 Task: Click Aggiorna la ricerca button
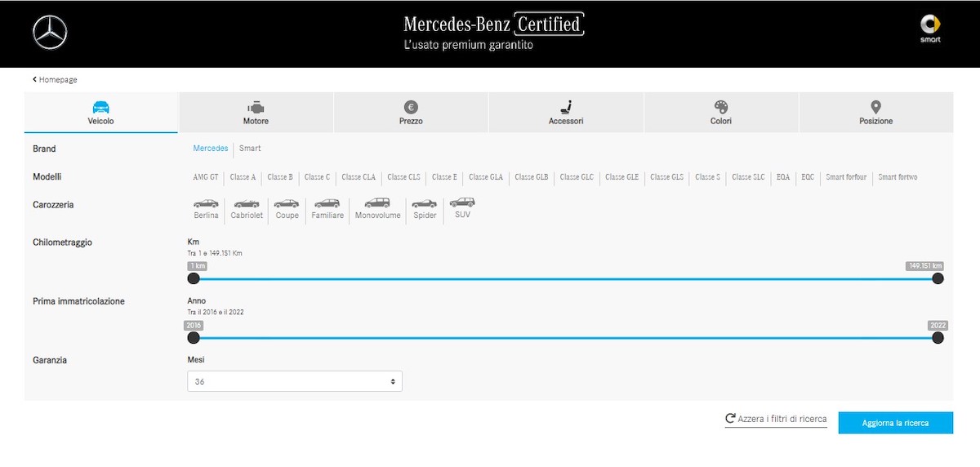pos(896,423)
